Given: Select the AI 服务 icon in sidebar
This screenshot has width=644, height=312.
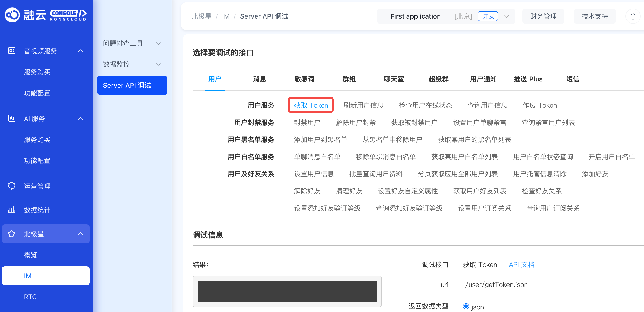Looking at the screenshot, I should coord(12,119).
